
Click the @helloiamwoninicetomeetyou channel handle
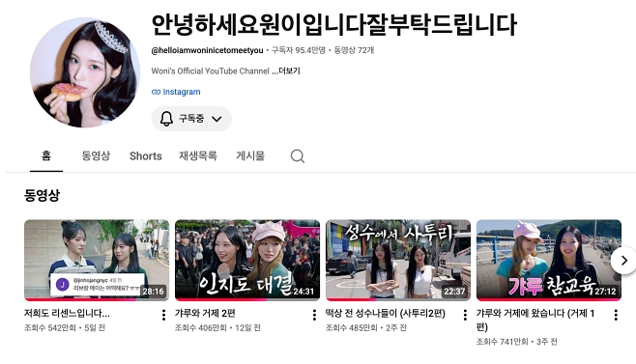coord(207,50)
